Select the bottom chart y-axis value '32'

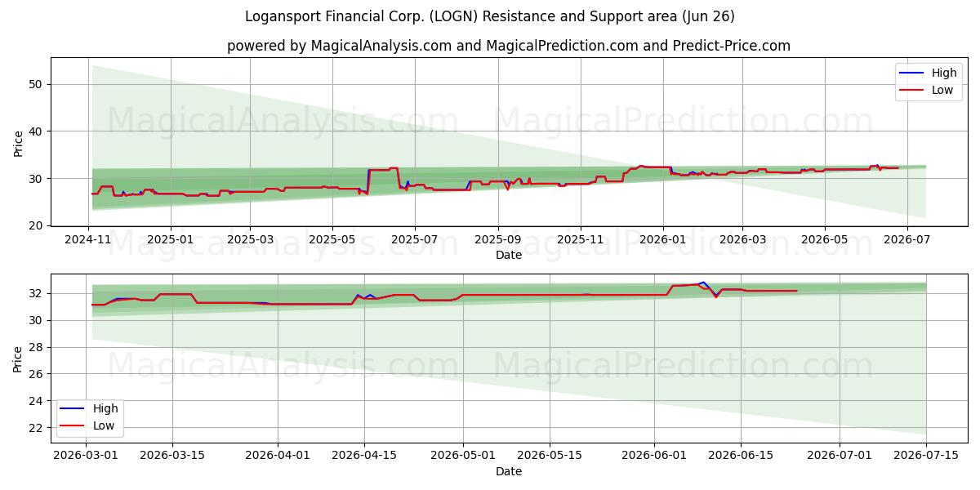coord(37,293)
